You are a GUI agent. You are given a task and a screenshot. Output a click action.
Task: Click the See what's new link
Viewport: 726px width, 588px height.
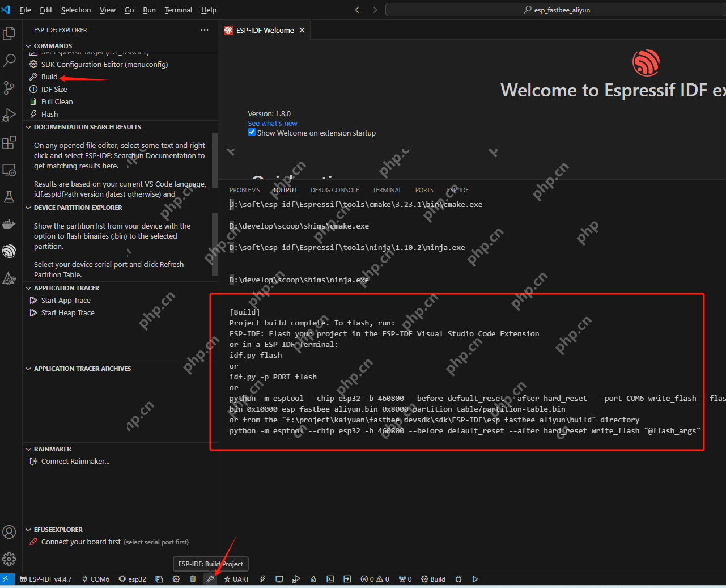point(273,123)
